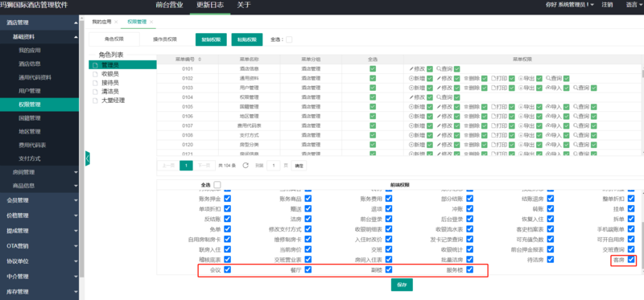Click the 大堂经理 role document icon
Image resolution: width=644 pixels, height=300 pixels.
[x=95, y=101]
